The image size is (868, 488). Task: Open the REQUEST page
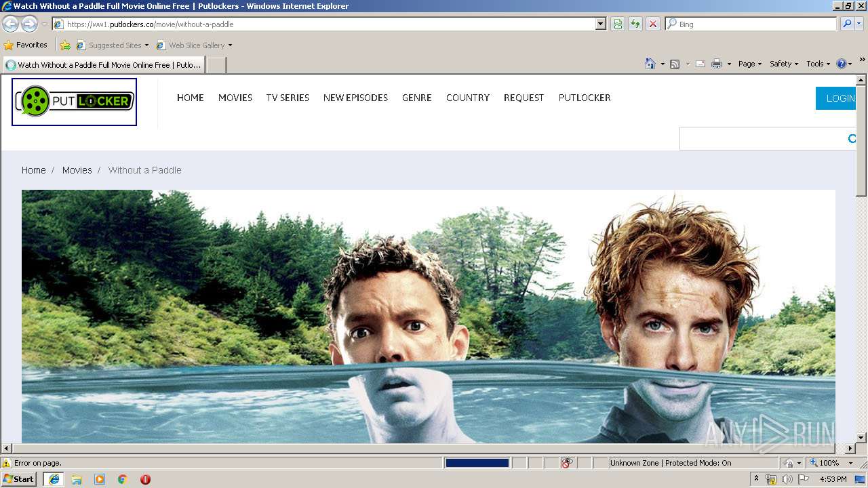tap(524, 98)
